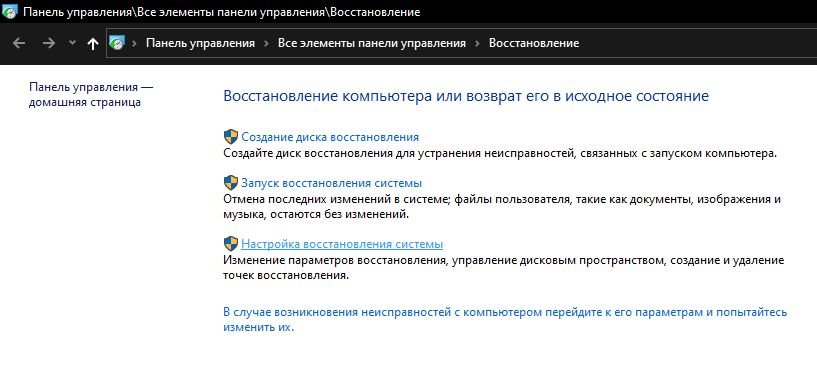The width and height of the screenshot is (817, 392).
Task: Expand chevron before Восстановление breadcrumb
Action: (477, 43)
